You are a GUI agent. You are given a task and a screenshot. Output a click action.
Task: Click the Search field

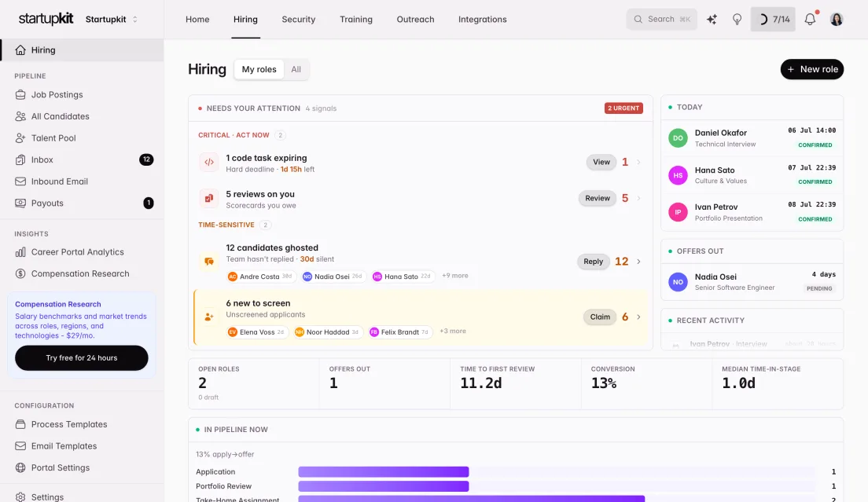pyautogui.click(x=661, y=20)
